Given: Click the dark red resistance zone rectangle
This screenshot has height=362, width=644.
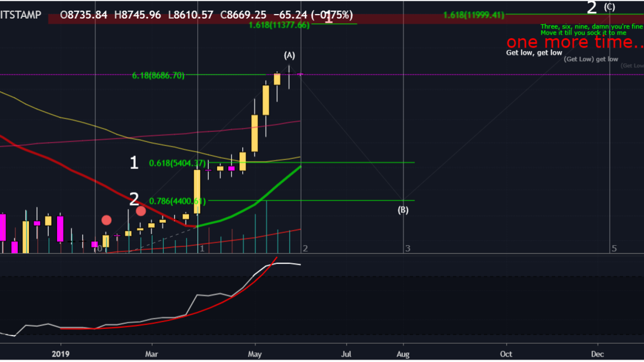Looking at the screenshot, I should pos(346,19).
